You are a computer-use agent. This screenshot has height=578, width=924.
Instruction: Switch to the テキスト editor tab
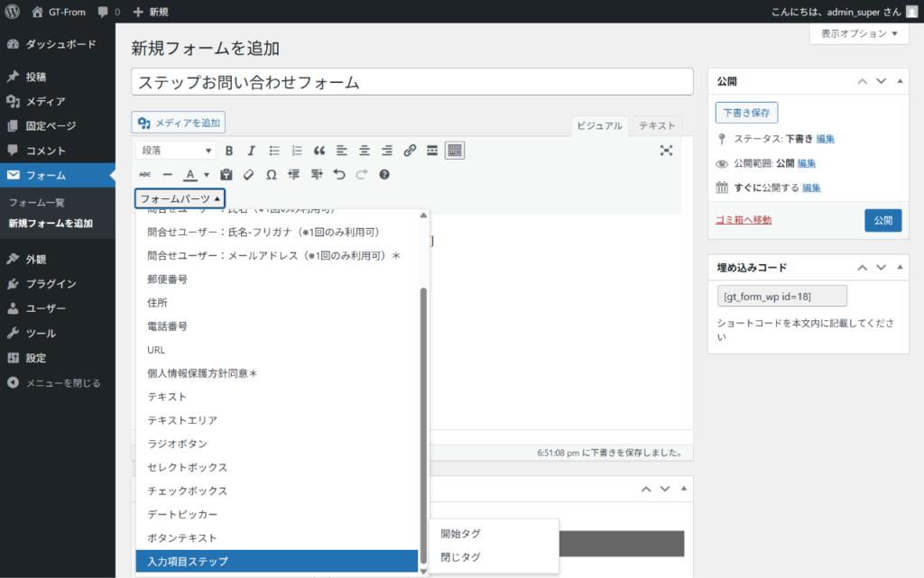pos(657,126)
